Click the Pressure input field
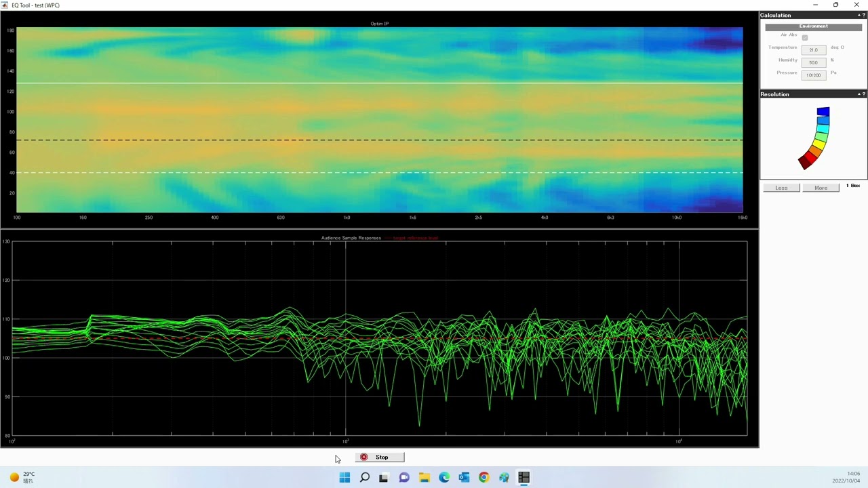 pyautogui.click(x=814, y=75)
